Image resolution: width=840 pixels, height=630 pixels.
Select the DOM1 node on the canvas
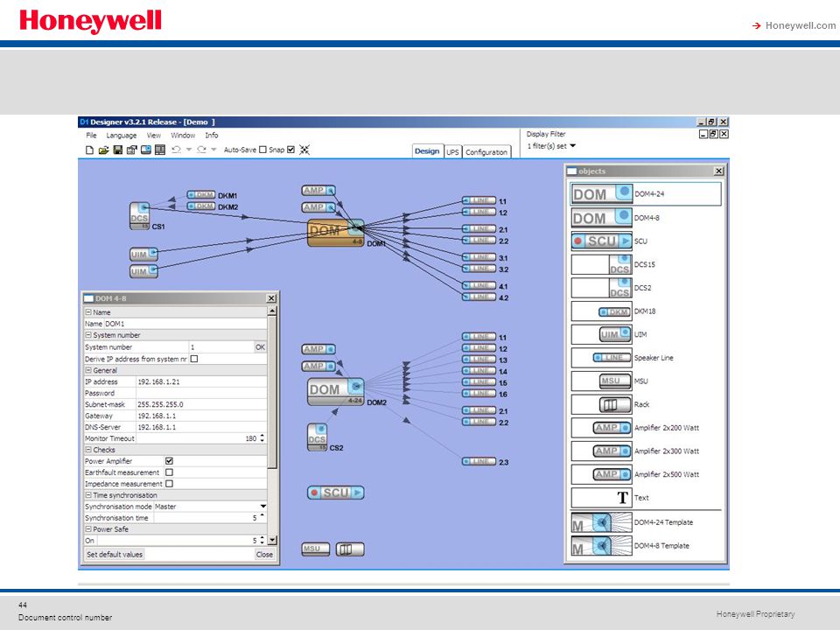coord(336,233)
